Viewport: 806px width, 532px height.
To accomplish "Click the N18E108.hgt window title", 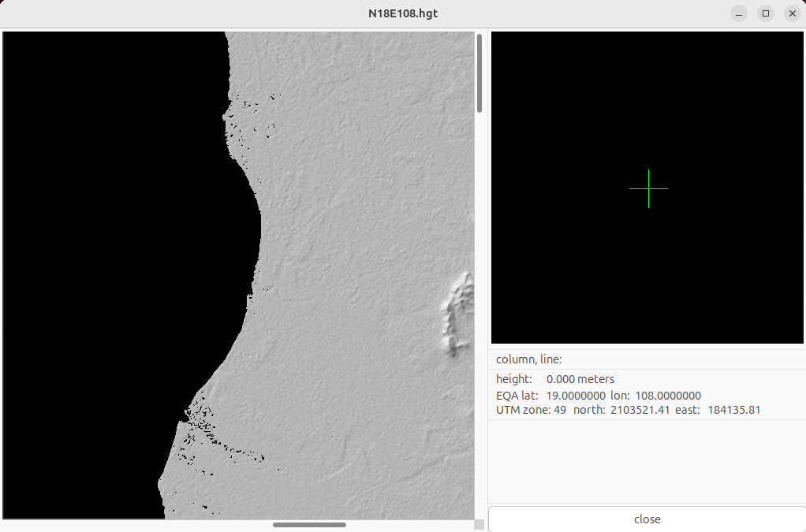I will (403, 13).
